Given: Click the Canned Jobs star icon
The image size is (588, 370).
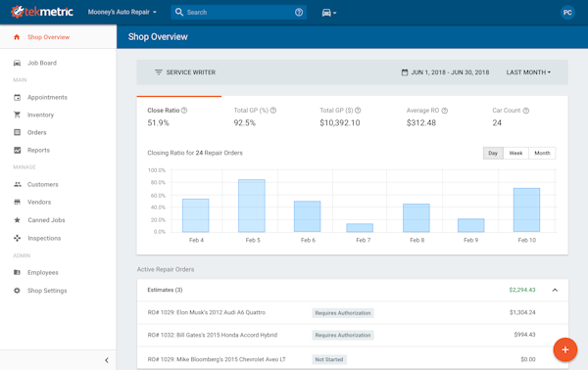Looking at the screenshot, I should click(x=17, y=220).
